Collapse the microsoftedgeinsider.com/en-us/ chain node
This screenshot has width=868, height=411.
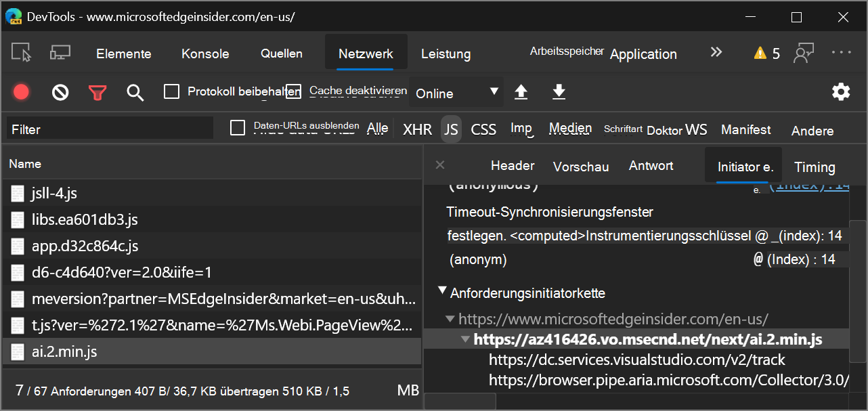tap(451, 318)
